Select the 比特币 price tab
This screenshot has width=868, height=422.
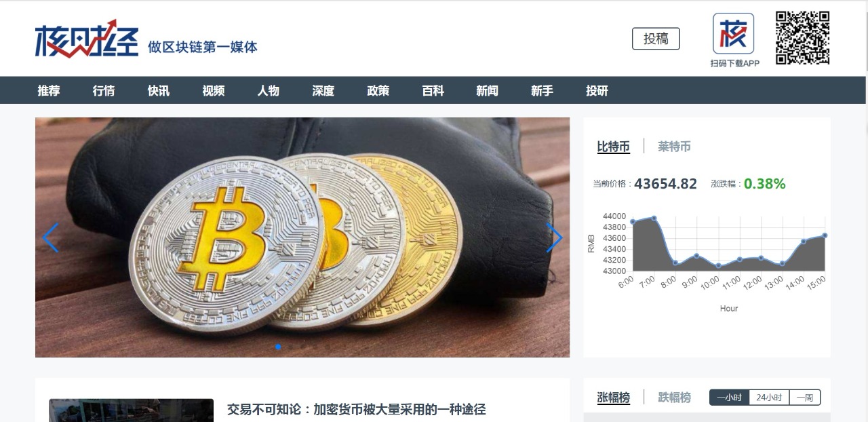click(x=614, y=147)
